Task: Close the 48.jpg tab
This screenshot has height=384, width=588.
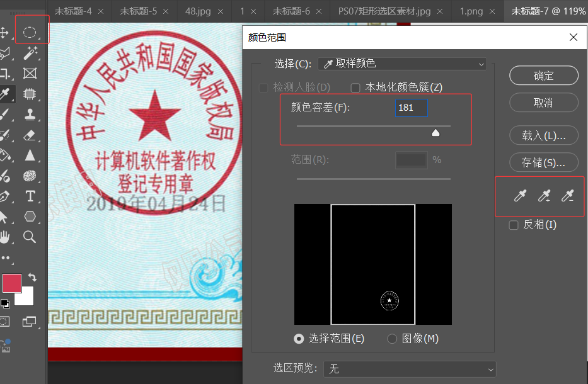Action: coord(221,11)
